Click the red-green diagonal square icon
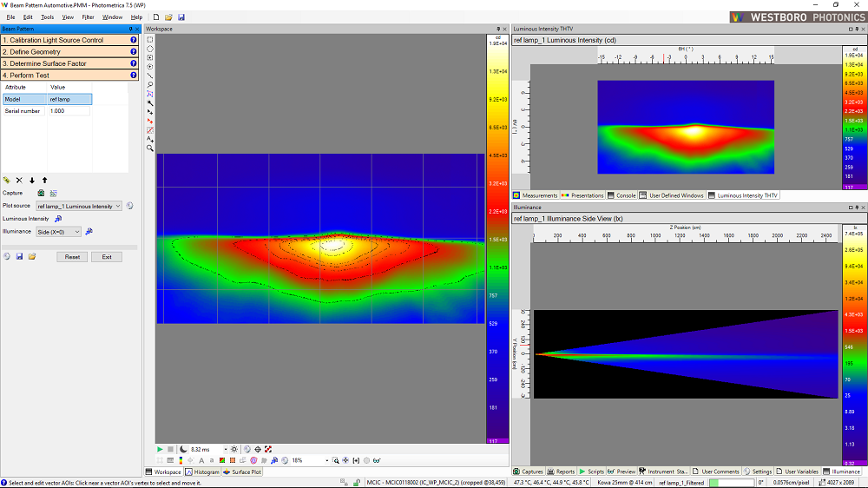 tap(222, 460)
